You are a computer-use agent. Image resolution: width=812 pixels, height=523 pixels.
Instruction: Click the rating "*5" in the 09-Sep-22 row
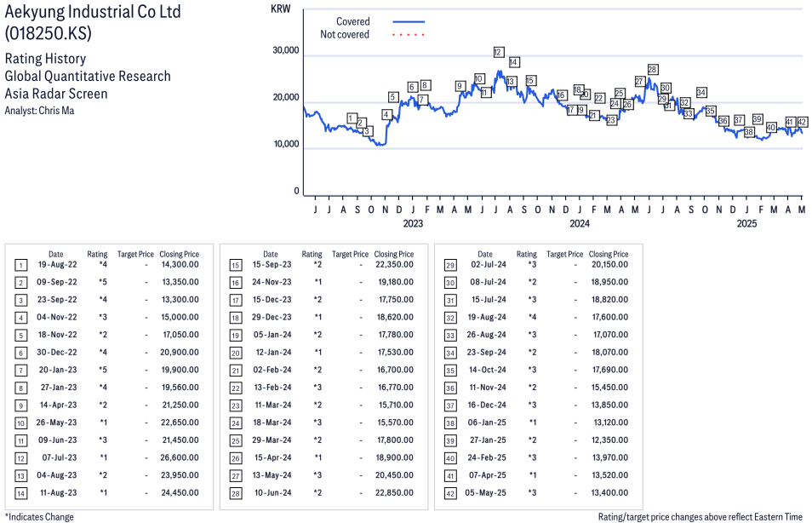coord(103,282)
